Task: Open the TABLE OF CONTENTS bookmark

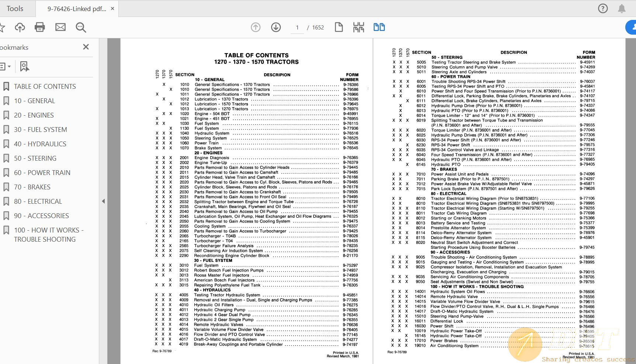Action: 45,86
